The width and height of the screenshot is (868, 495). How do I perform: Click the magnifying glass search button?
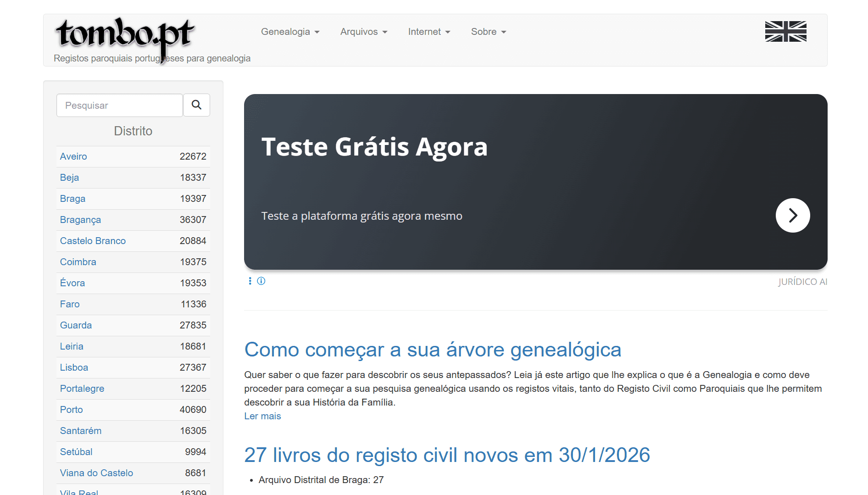tap(196, 105)
